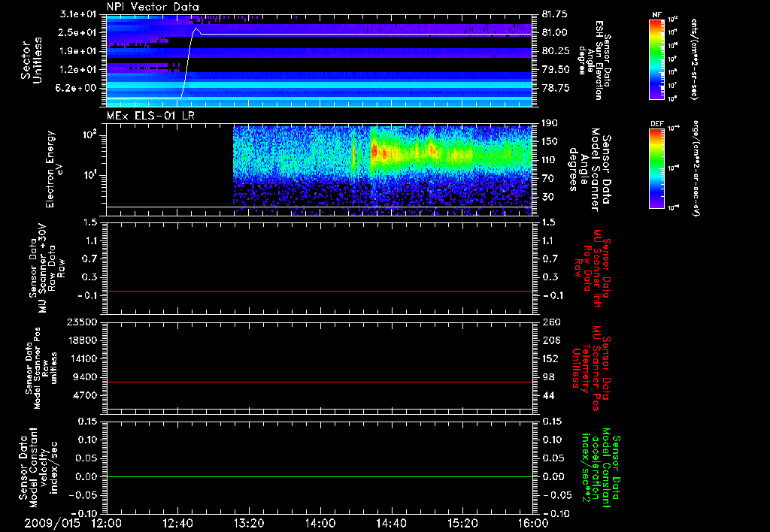Click the 14:00 time axis label
Image resolution: width=770 pixels, height=532 pixels.
coord(320,523)
